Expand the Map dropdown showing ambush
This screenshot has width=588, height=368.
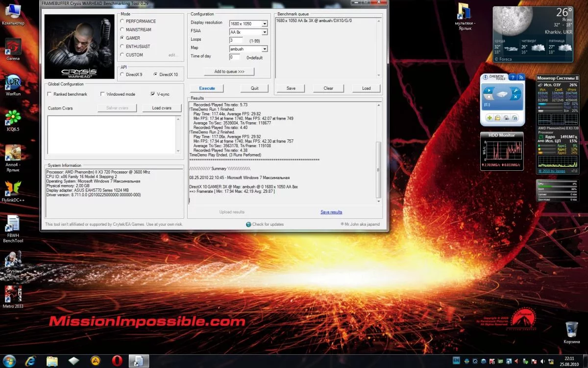click(x=265, y=49)
